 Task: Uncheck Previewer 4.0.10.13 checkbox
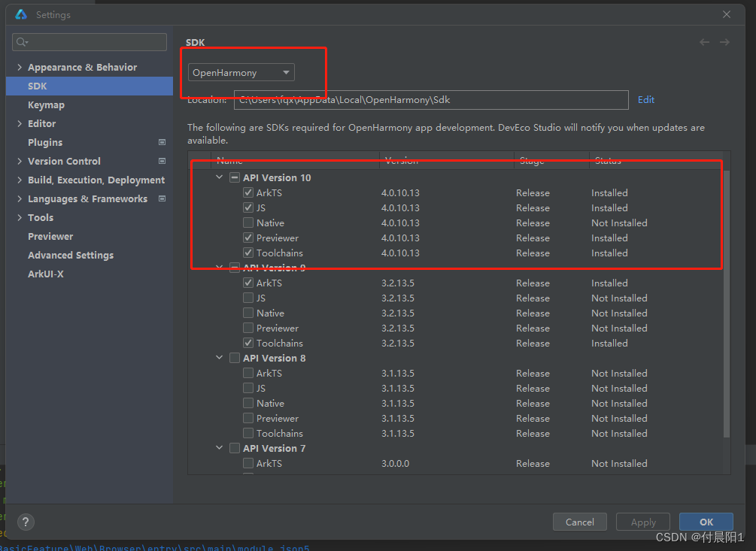[247, 238]
